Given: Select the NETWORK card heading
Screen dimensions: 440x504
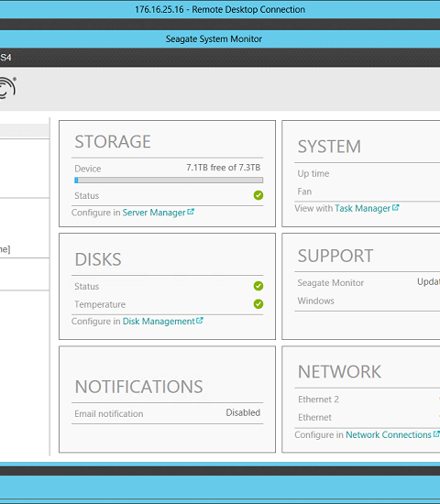Looking at the screenshot, I should click(x=339, y=371).
